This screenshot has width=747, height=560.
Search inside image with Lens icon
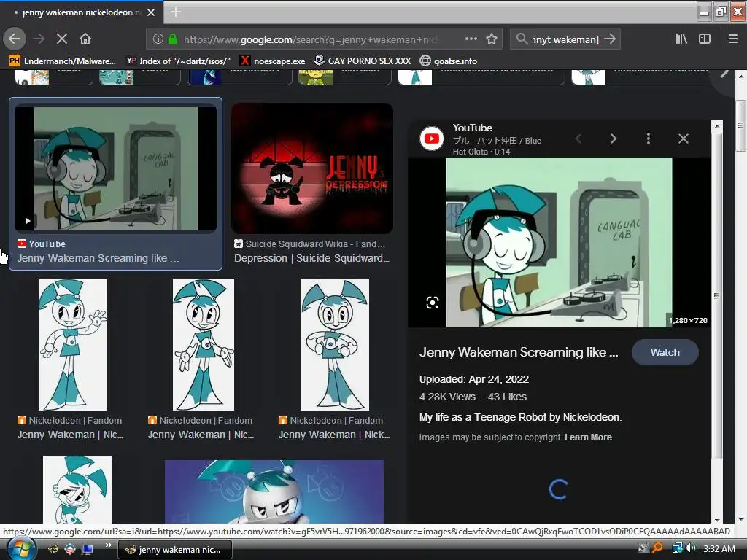(x=432, y=303)
